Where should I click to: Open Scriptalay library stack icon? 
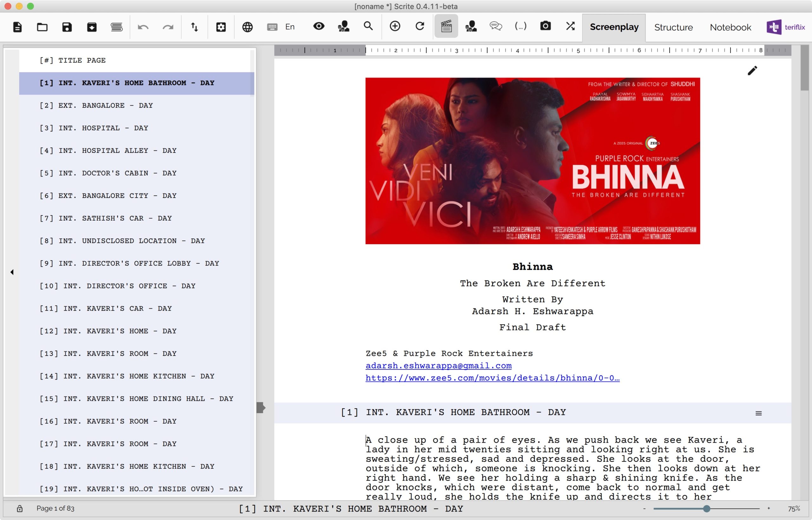[117, 27]
